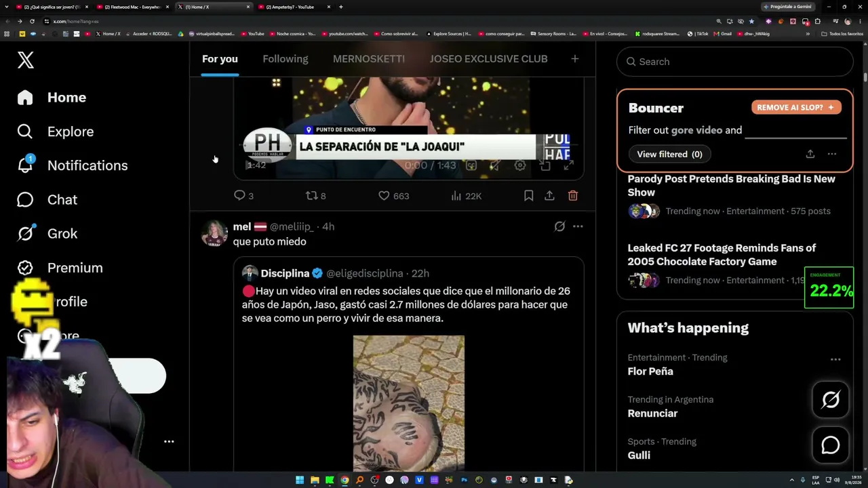Open the Renunciar trending topic
This screenshot has width=868, height=488.
click(652, 413)
